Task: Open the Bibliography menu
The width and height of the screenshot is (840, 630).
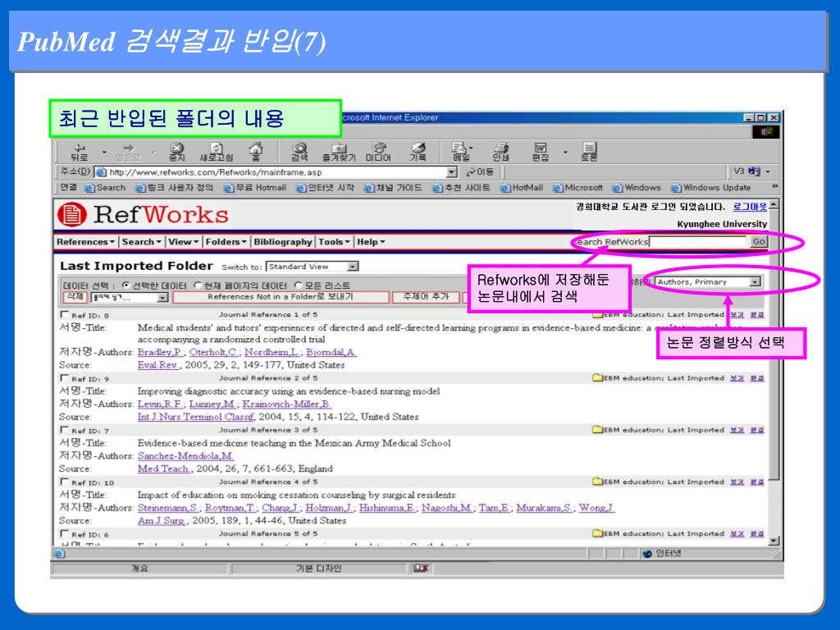Action: (283, 242)
